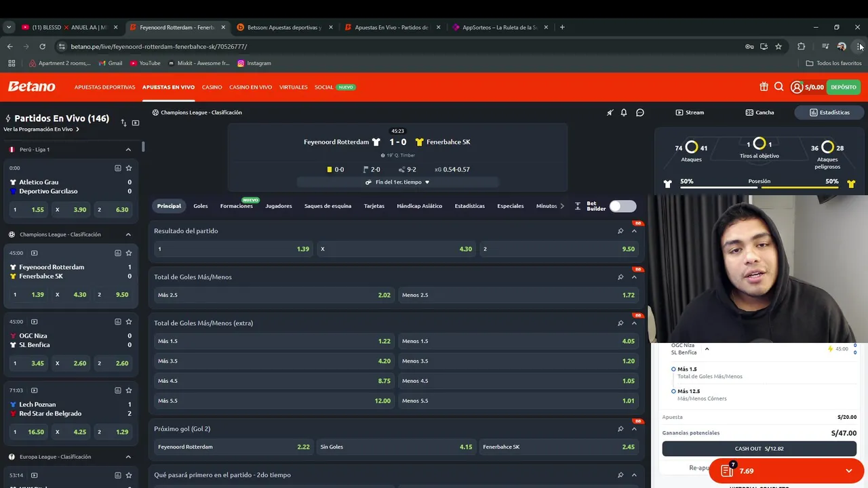Open Instagram bookmark
Image resolution: width=868 pixels, height=488 pixels.
coord(254,63)
